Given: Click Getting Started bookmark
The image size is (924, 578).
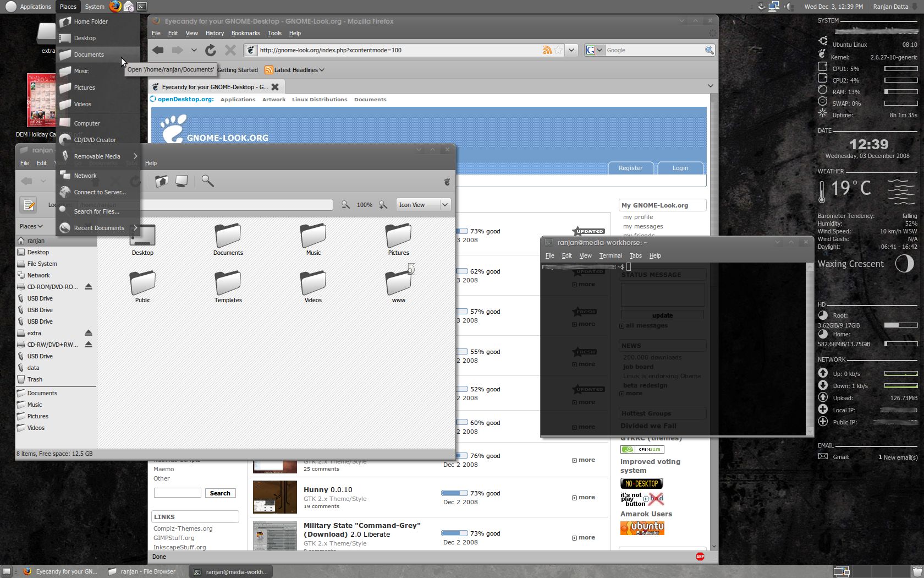Looking at the screenshot, I should click(237, 70).
